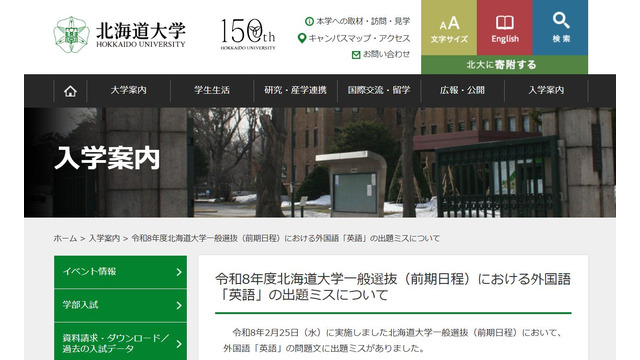Open the 大学案内 menu
Viewport: 640px width, 360px height.
click(129, 91)
